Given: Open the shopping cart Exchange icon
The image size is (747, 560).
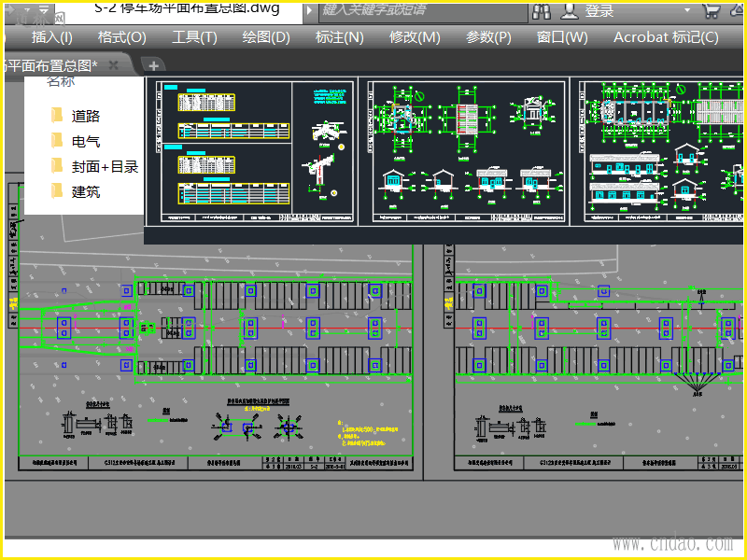Looking at the screenshot, I should coord(711,11).
